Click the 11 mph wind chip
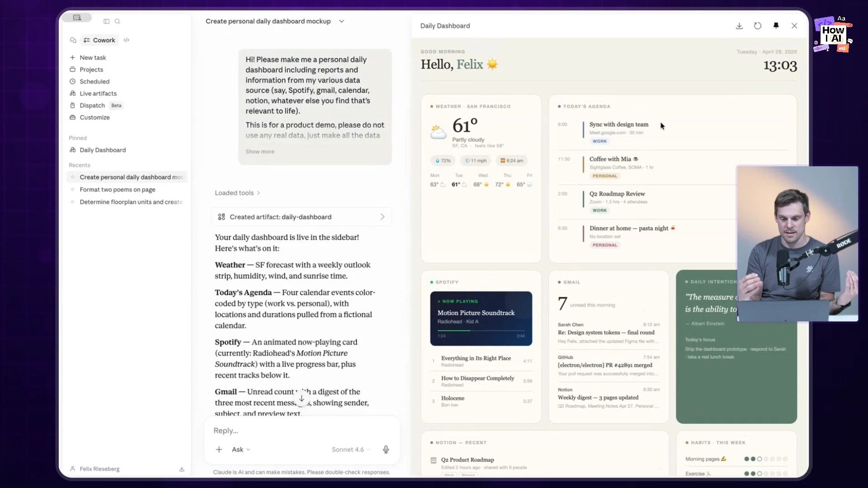Image resolution: width=868 pixels, height=488 pixels. point(476,161)
